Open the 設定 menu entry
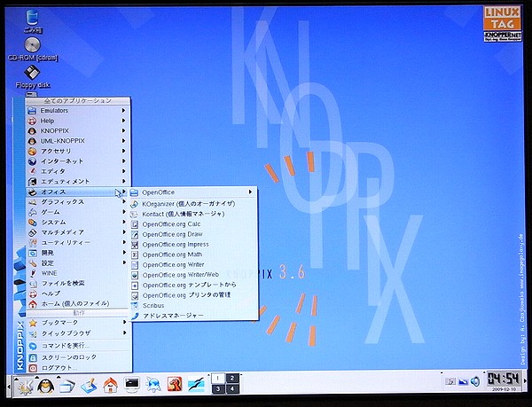The image size is (532, 407). [x=78, y=263]
